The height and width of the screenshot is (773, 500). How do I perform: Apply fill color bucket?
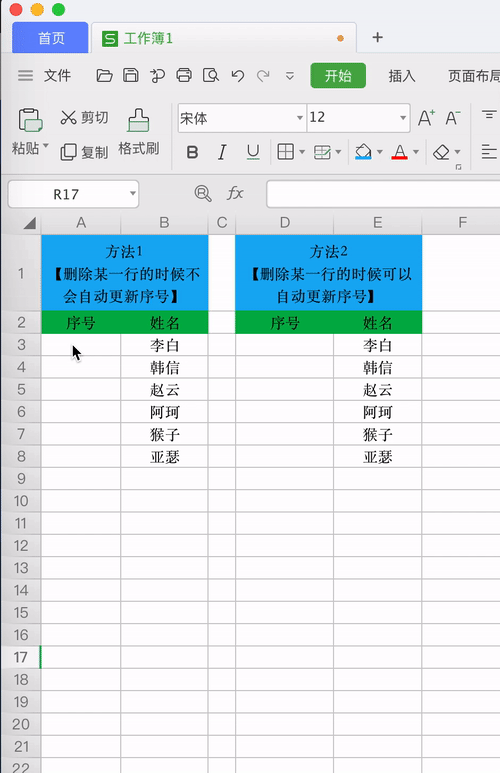363,152
